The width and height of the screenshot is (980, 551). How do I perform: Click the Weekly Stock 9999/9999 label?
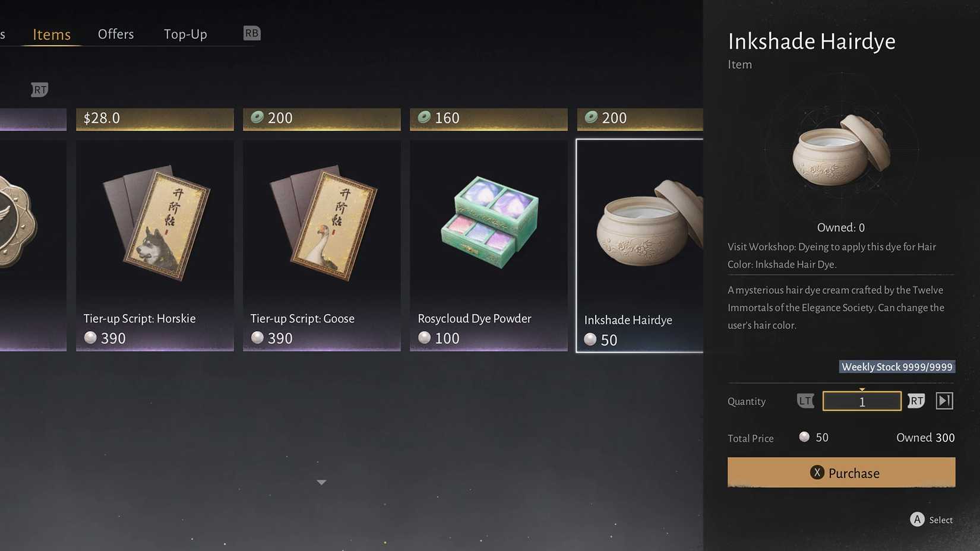897,367
